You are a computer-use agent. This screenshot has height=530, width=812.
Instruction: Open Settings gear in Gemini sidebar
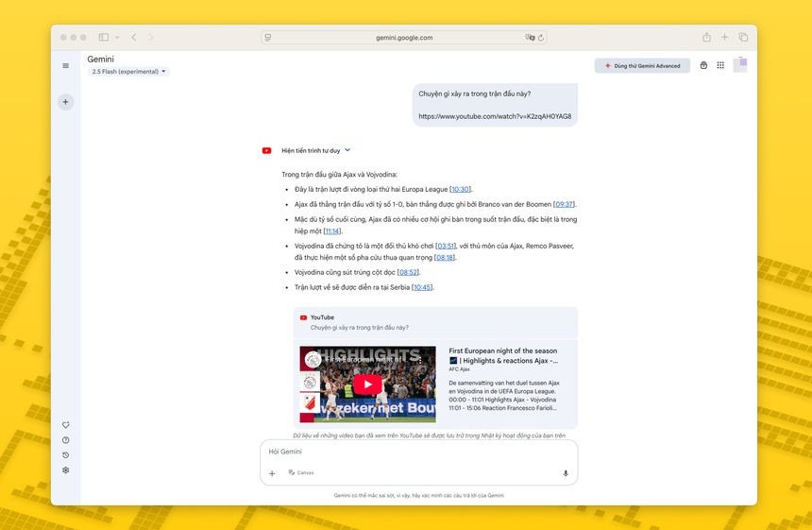point(66,470)
